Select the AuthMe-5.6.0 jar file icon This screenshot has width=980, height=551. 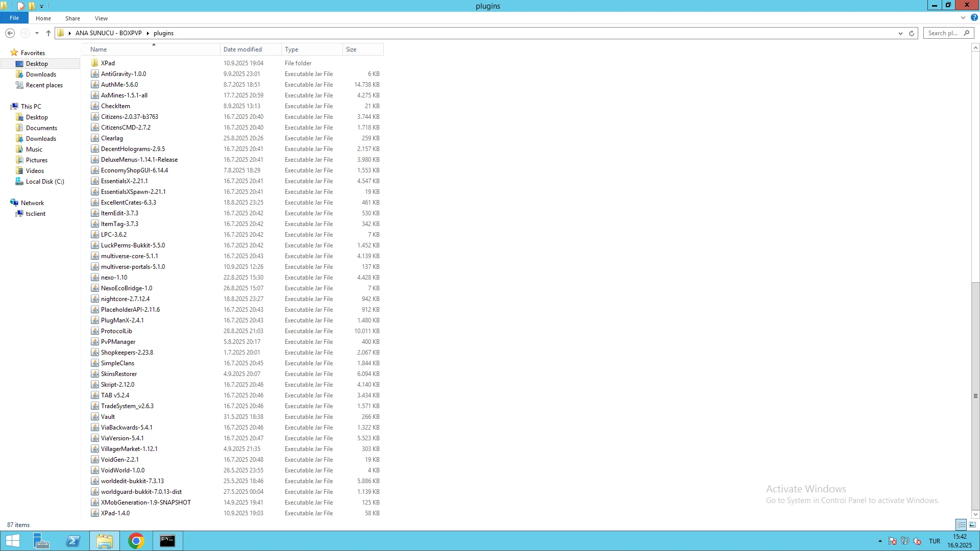coord(95,85)
